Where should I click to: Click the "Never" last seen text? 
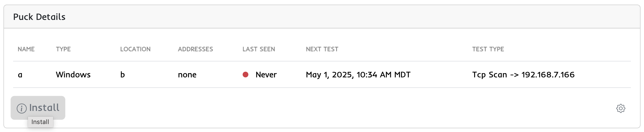click(266, 75)
